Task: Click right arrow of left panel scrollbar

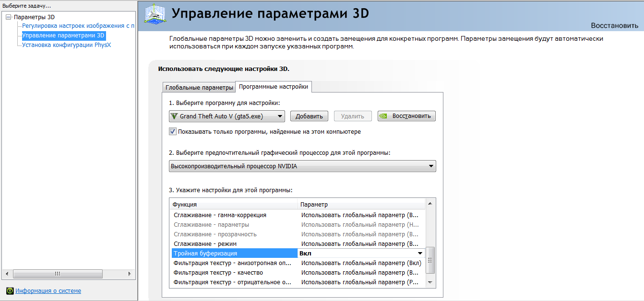Action: point(129,274)
